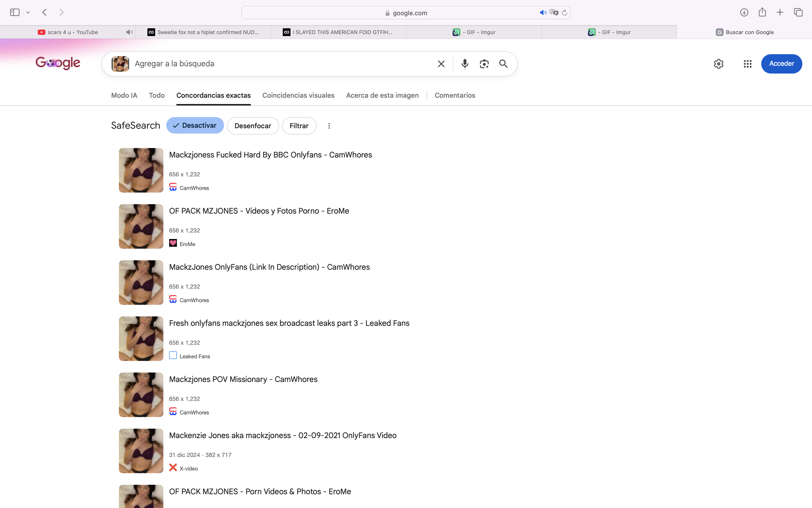Screen dimensions: 812x508
Task: Switch to the I SLAYED THIS tab
Action: pos(338,32)
